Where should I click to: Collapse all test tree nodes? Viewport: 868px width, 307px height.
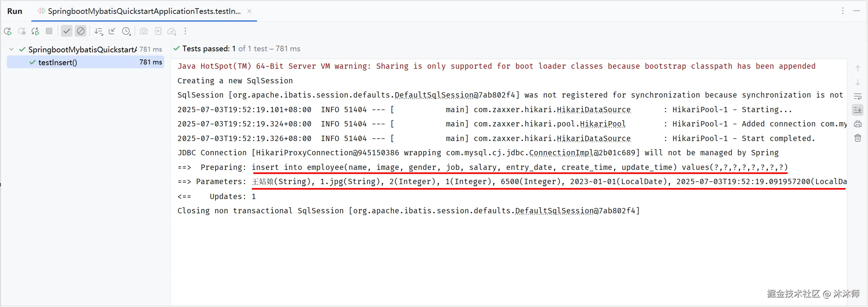click(x=112, y=31)
